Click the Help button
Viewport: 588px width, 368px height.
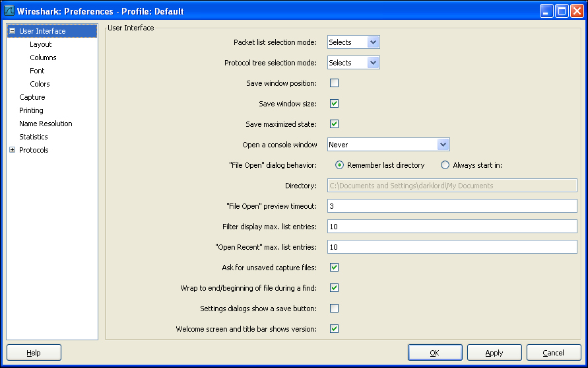click(x=34, y=353)
